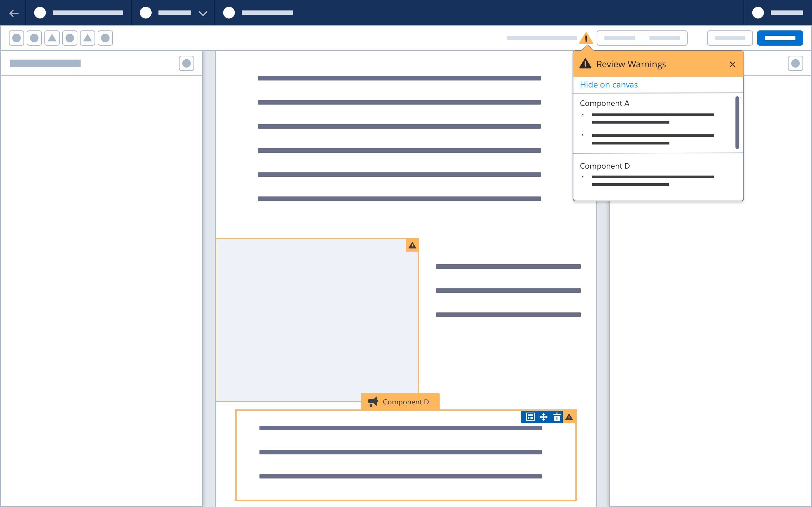Toggle the last circle tool in the shapes toolbar
The image size is (812, 507).
click(x=105, y=38)
